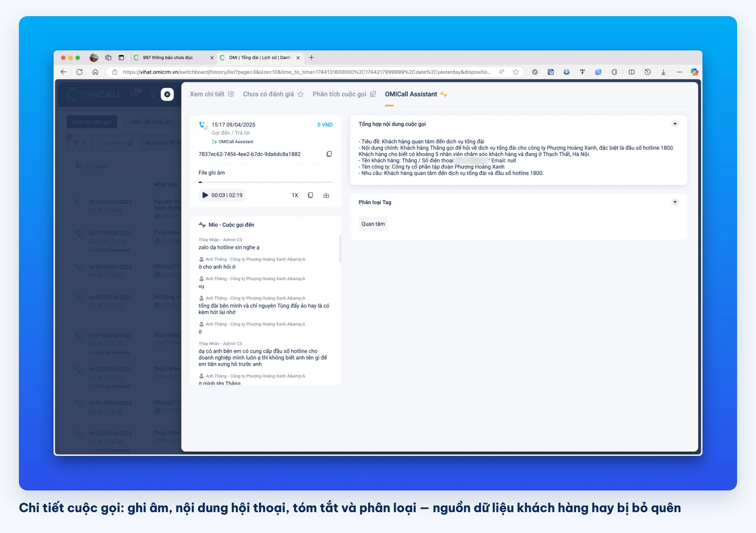Open browser history icon
The width and height of the screenshot is (756, 533).
[x=648, y=72]
